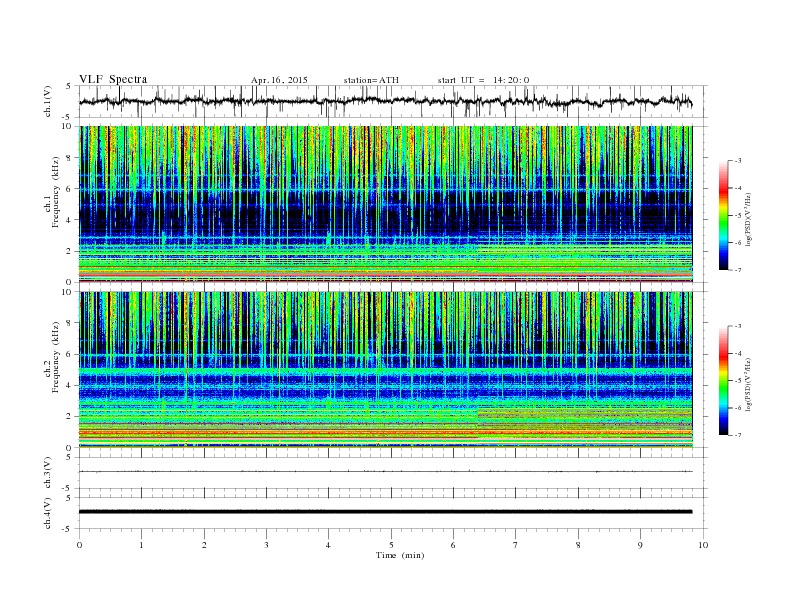Click inside the ch.2 spectrogram panel
The width and height of the screenshot is (792, 612).
pos(385,370)
